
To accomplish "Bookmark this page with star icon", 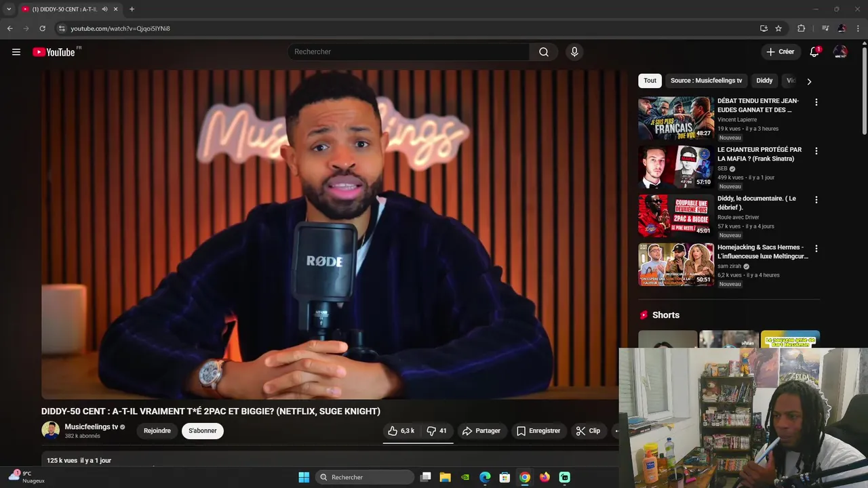I will coord(778,28).
